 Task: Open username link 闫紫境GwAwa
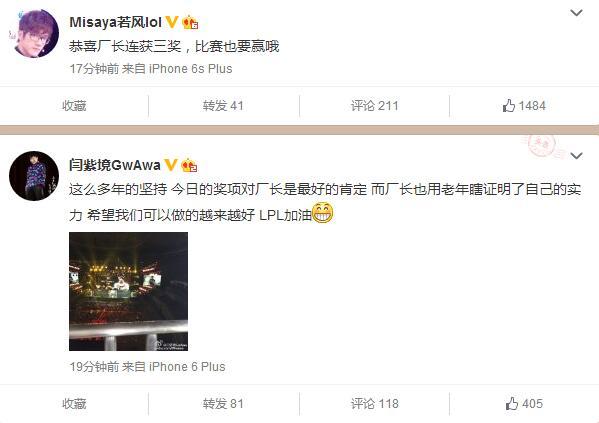tap(115, 165)
